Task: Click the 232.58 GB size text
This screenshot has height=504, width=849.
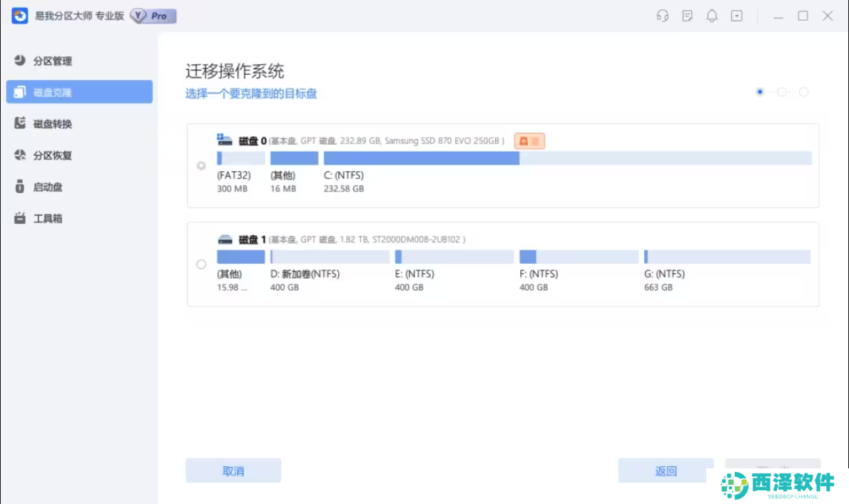Action: [344, 189]
